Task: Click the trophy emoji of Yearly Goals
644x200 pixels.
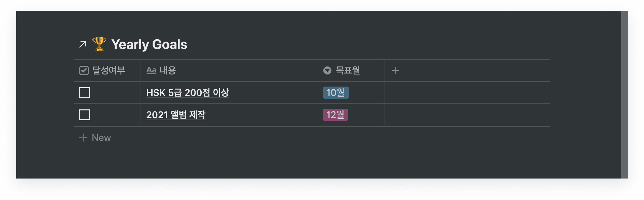Action: coord(99,44)
